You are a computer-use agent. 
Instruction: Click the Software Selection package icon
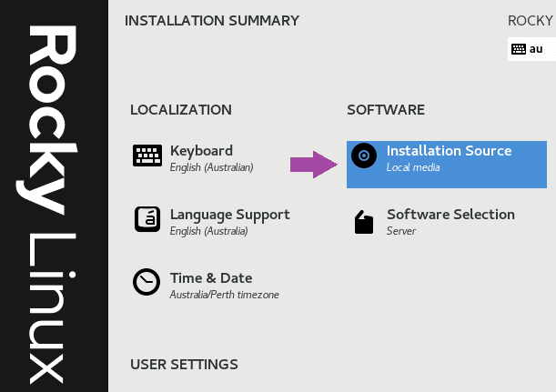click(x=364, y=222)
